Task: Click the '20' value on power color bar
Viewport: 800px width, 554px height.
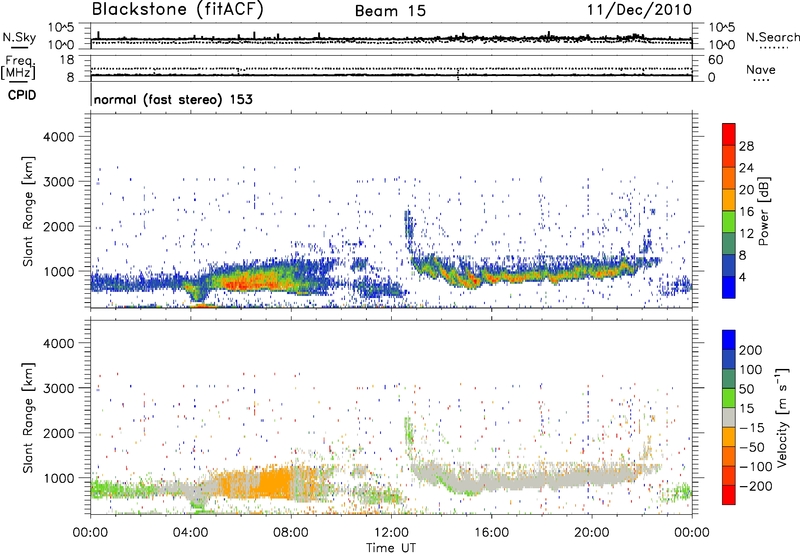Action: [x=746, y=190]
